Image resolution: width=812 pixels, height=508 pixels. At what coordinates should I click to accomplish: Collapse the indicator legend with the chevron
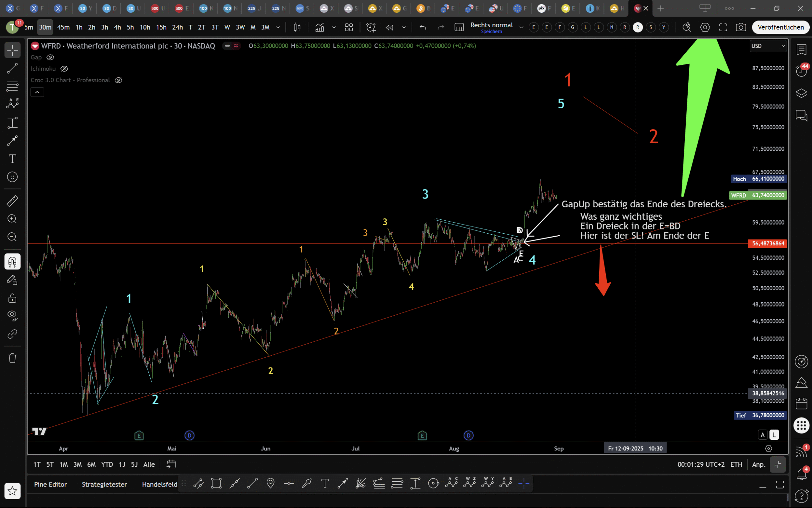click(37, 92)
